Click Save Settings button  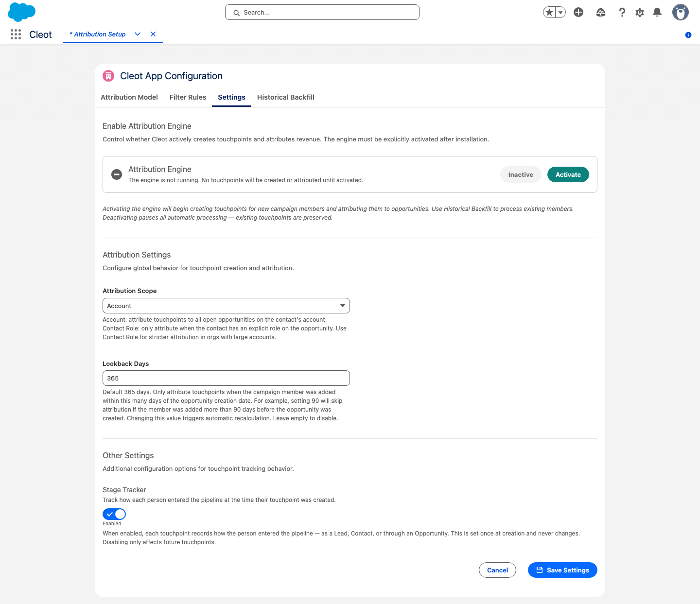click(562, 570)
